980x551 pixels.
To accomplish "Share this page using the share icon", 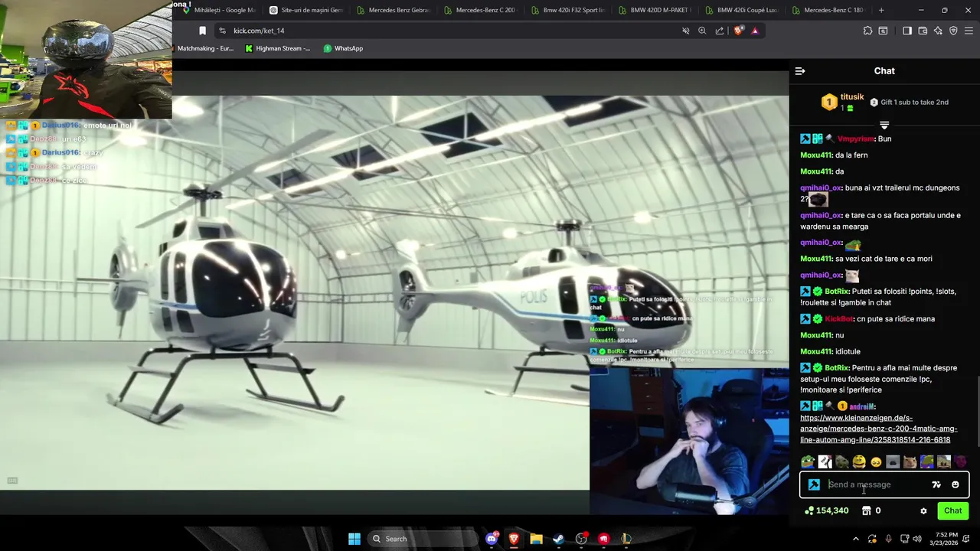I will 720,31.
